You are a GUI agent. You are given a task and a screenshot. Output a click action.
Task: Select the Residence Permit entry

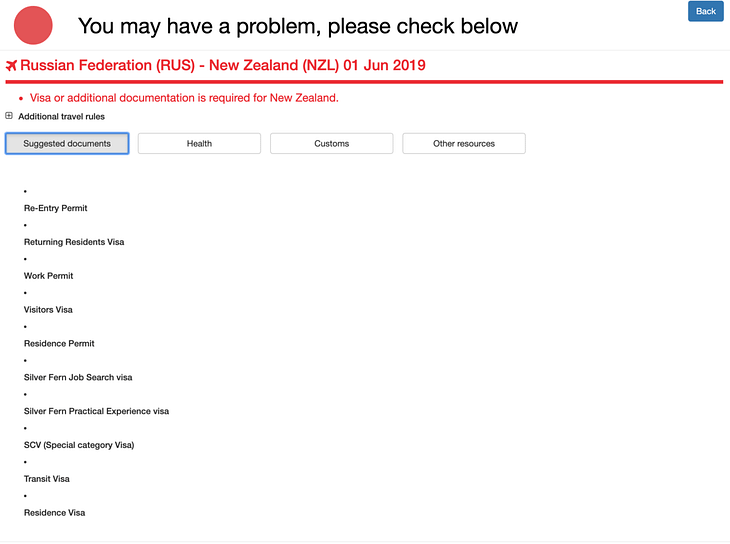pyautogui.click(x=59, y=344)
